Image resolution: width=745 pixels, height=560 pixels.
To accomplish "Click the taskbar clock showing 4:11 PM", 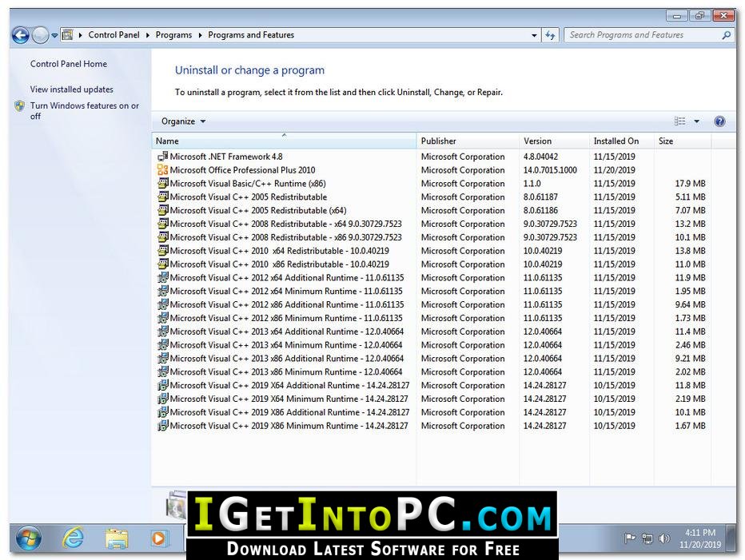I will pos(700,538).
